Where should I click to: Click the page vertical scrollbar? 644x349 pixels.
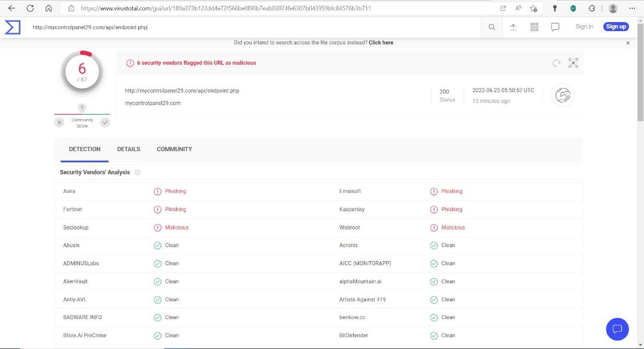pyautogui.click(x=640, y=161)
